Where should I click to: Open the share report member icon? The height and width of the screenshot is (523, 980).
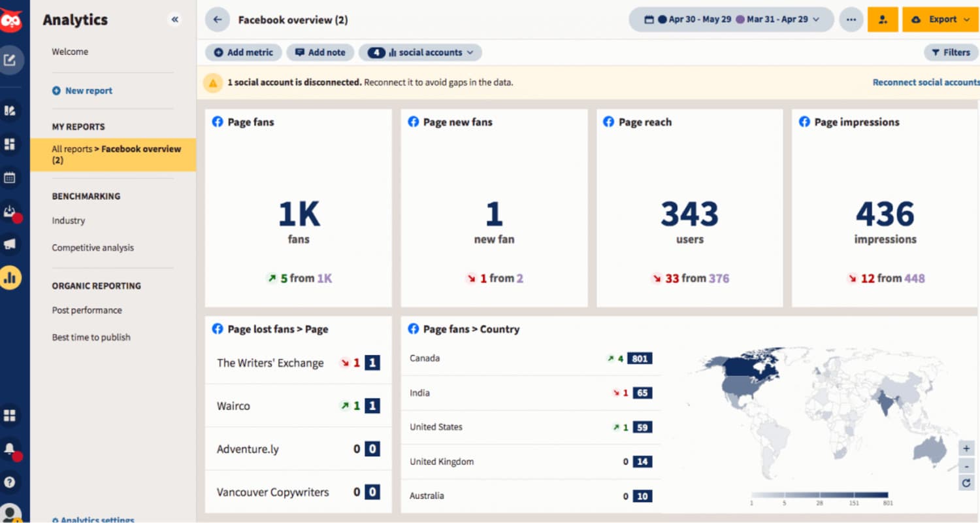(883, 20)
